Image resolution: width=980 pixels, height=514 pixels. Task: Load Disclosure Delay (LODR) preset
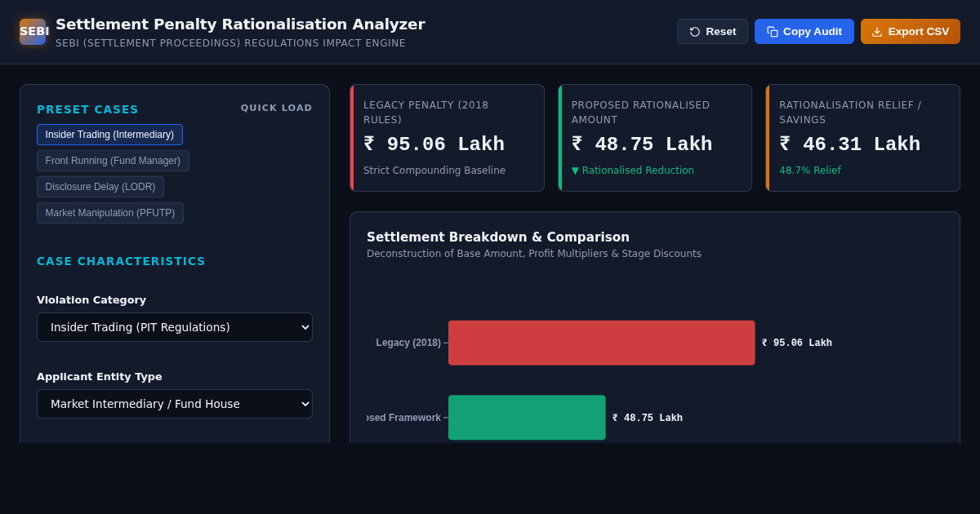click(100, 187)
